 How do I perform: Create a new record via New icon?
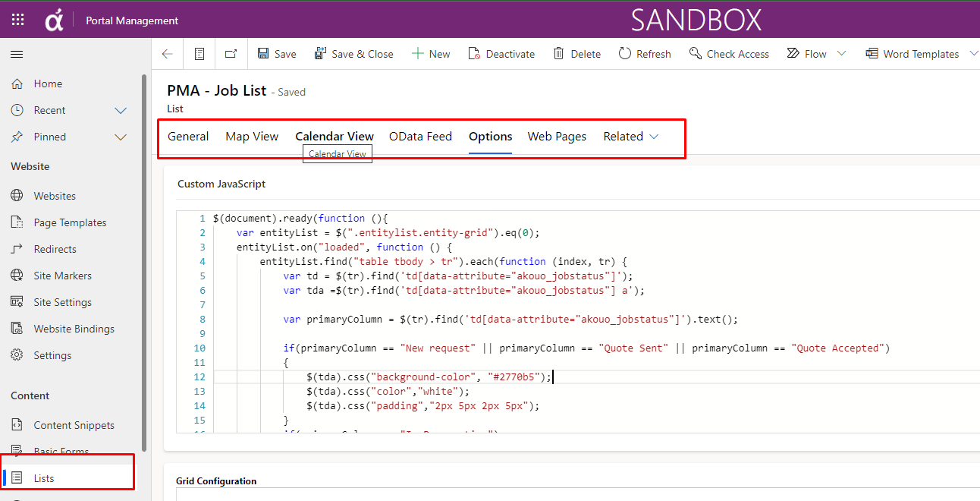pyautogui.click(x=430, y=53)
